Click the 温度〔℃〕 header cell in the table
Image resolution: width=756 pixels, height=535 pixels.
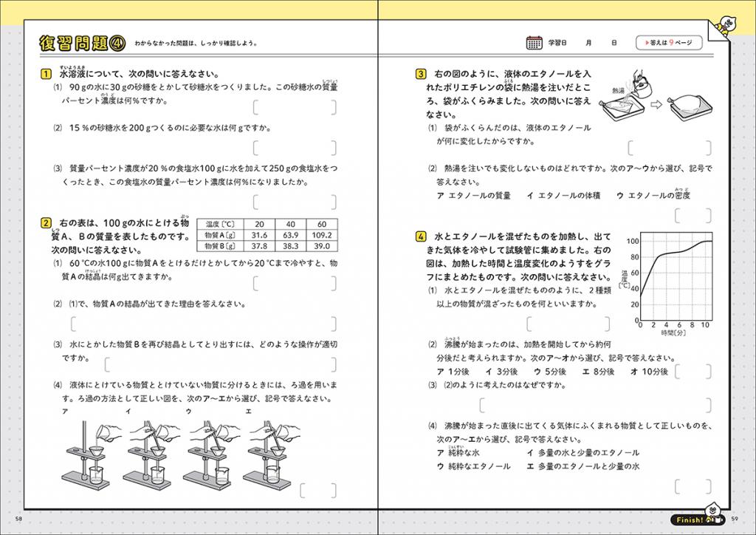coord(220,225)
